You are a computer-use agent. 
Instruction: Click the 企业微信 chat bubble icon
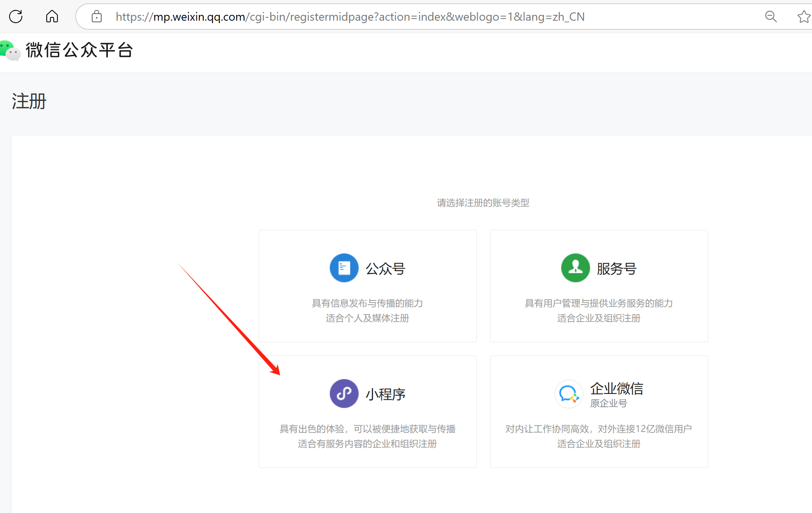[x=569, y=394]
